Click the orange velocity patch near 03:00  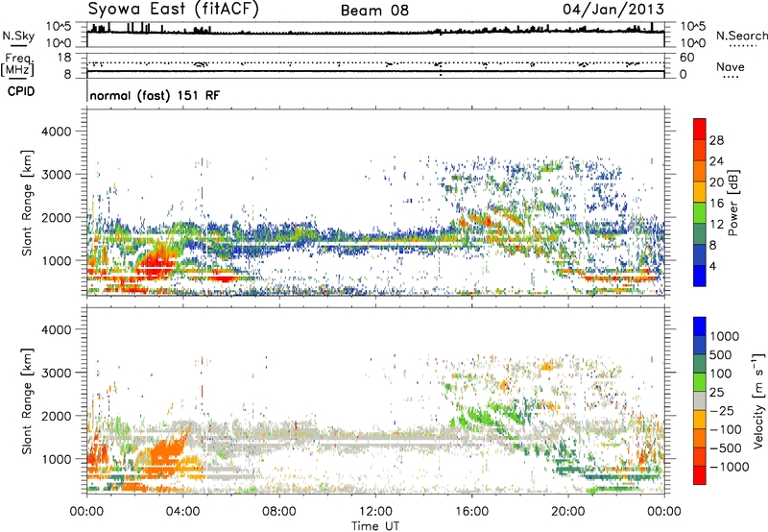click(164, 453)
